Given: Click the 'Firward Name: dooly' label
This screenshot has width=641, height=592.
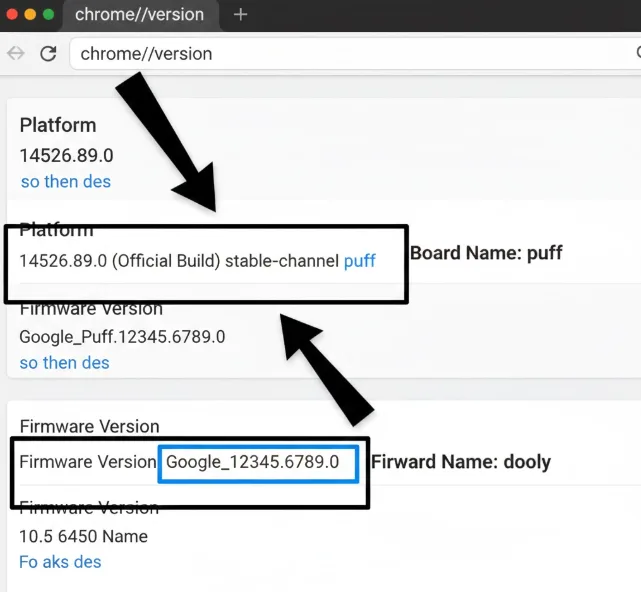Looking at the screenshot, I should [461, 463].
